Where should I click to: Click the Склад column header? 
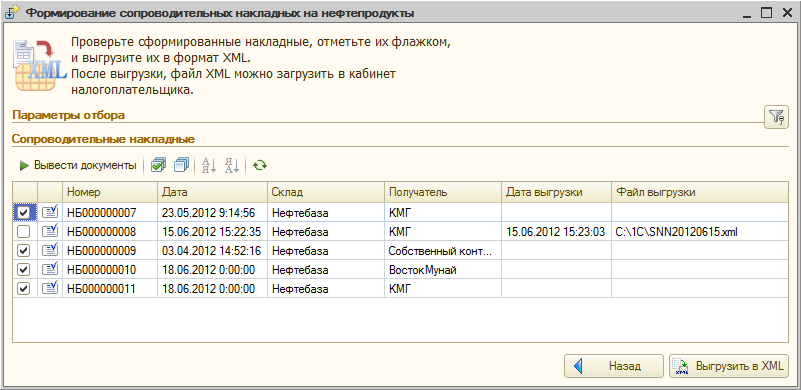325,192
